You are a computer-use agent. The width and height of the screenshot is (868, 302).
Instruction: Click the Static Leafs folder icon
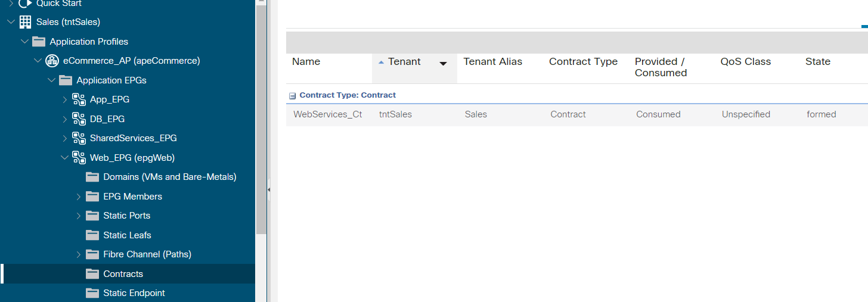point(92,235)
